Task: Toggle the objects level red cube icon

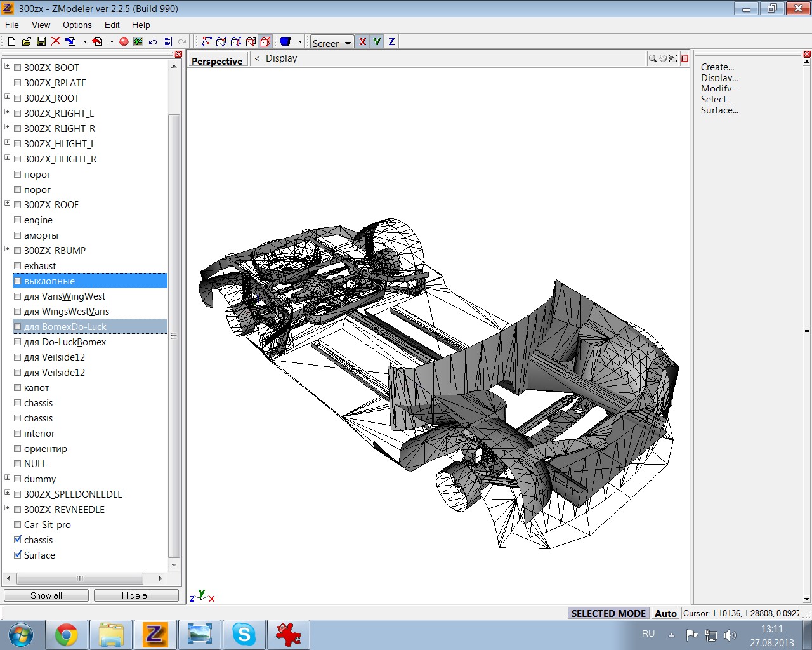Action: [x=265, y=41]
